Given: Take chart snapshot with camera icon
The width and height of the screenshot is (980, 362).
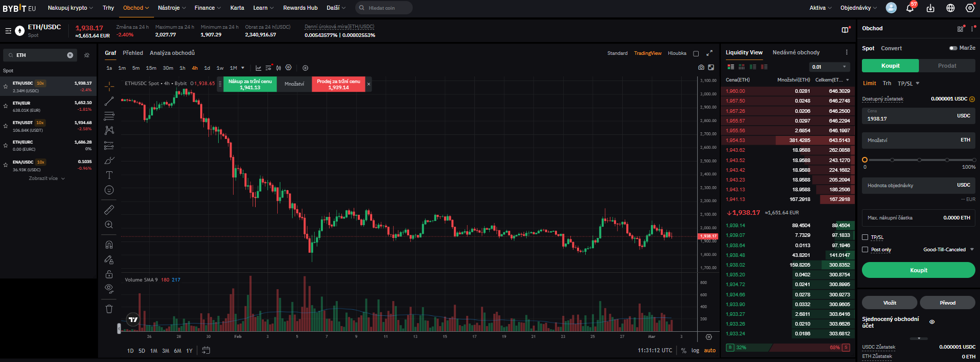Looking at the screenshot, I should (701, 68).
